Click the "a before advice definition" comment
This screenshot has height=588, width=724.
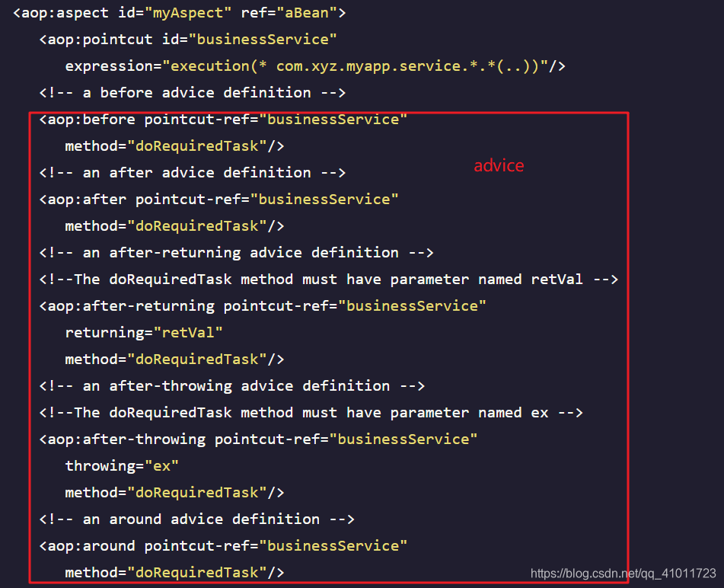(x=193, y=93)
